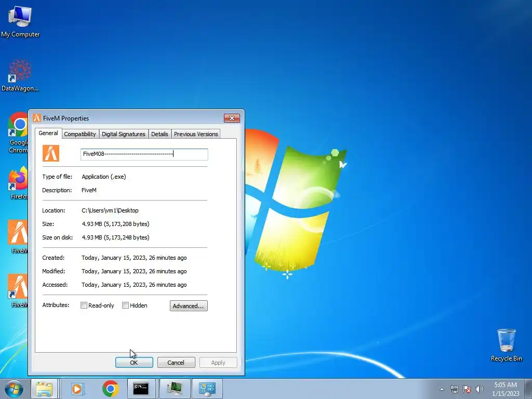Click the network status tray icon

[454, 389]
